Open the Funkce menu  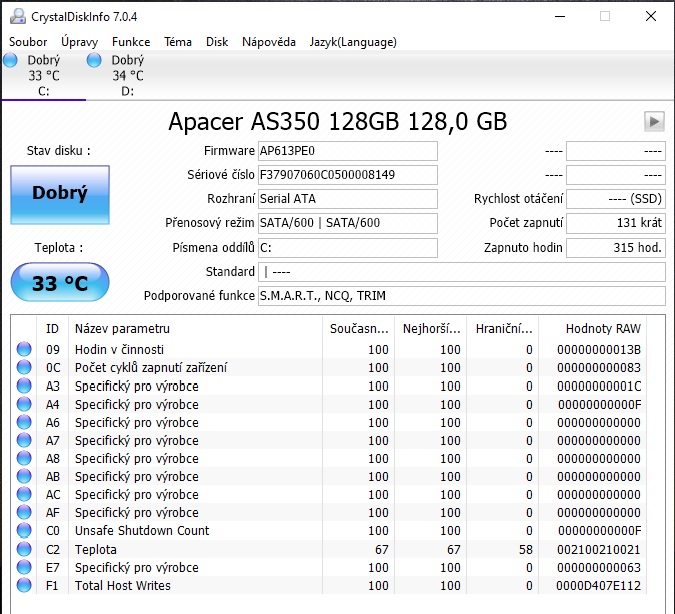131,42
